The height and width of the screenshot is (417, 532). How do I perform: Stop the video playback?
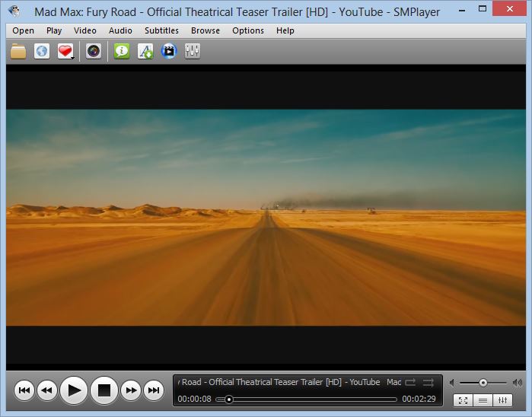tap(104, 390)
